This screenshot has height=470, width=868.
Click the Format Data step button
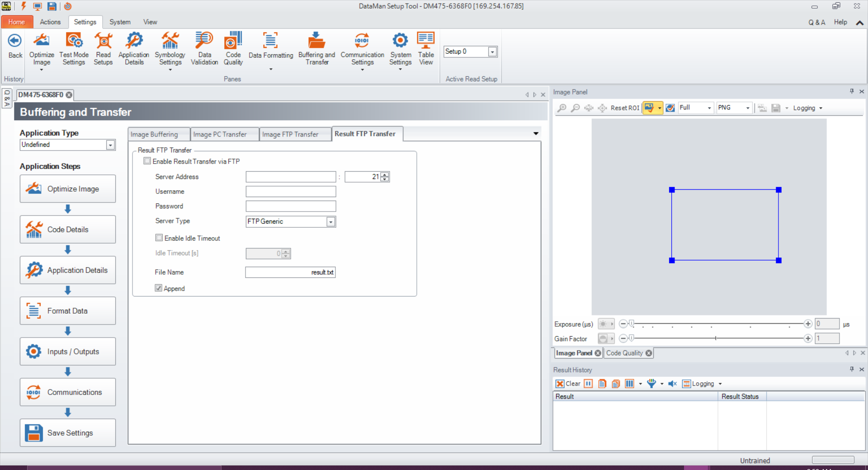coord(68,311)
